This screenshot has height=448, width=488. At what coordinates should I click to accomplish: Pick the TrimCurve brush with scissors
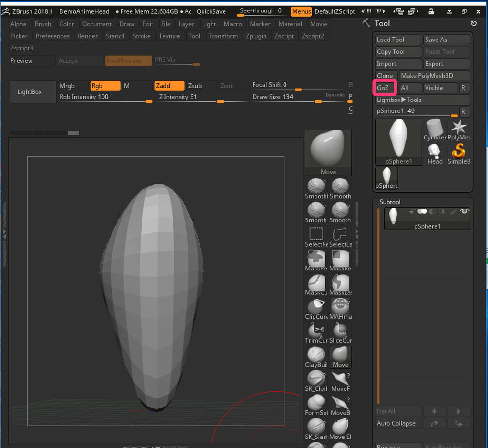point(316,331)
